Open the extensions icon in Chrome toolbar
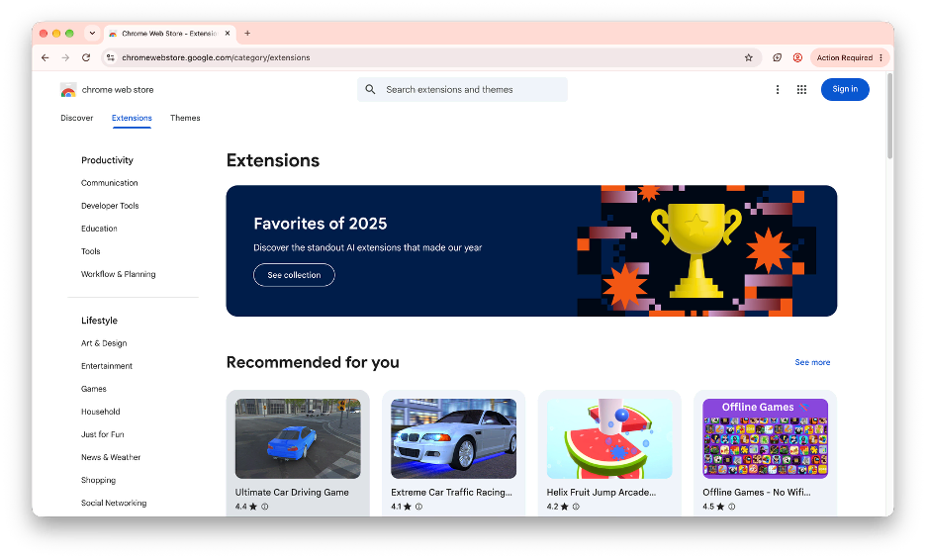The width and height of the screenshot is (926, 560). [778, 58]
